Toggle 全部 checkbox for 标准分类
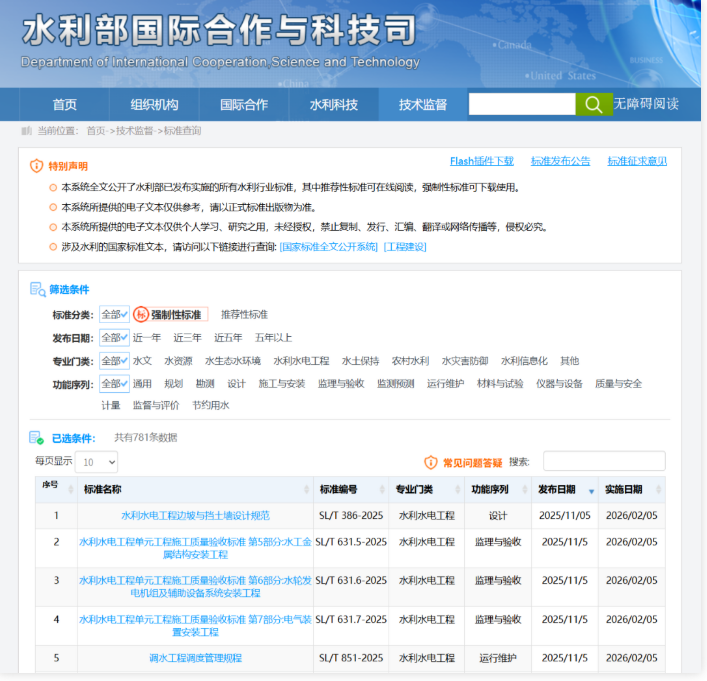Screen dimensions: 707x681 [114, 314]
